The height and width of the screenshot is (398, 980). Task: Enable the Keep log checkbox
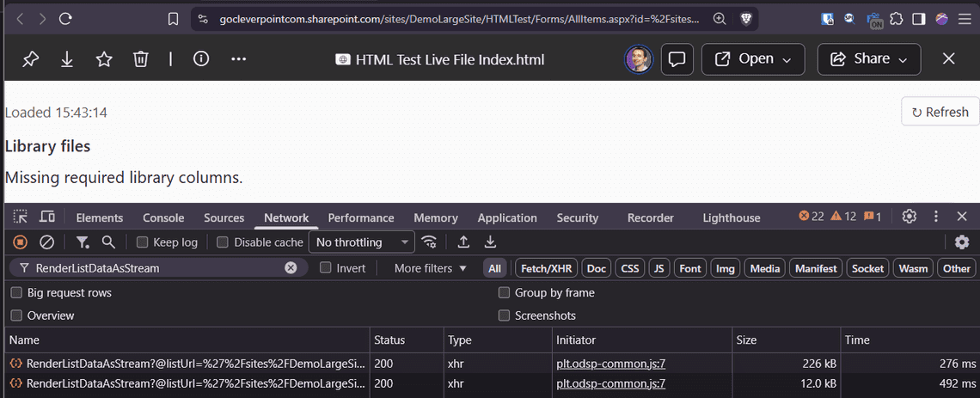coord(143,242)
